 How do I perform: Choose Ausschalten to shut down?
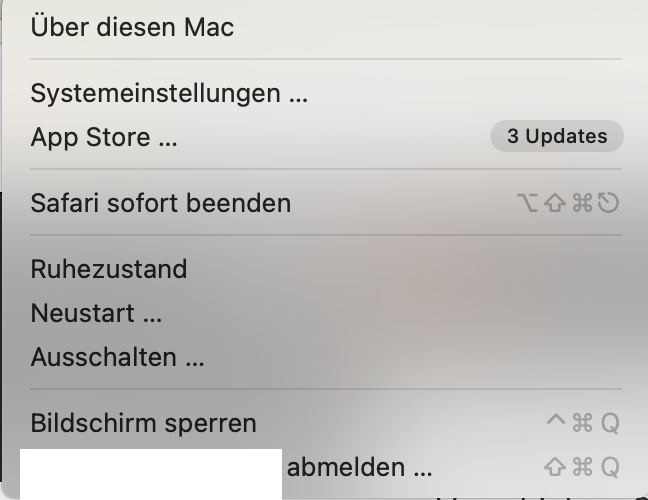click(117, 357)
